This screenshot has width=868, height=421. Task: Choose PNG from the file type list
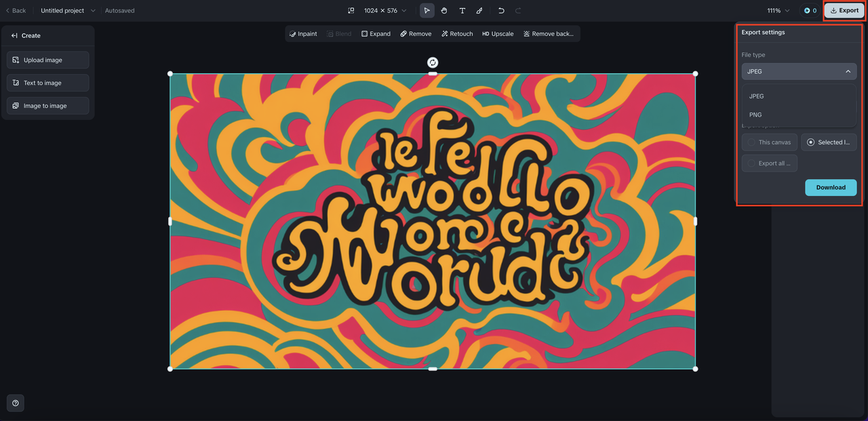click(799, 115)
